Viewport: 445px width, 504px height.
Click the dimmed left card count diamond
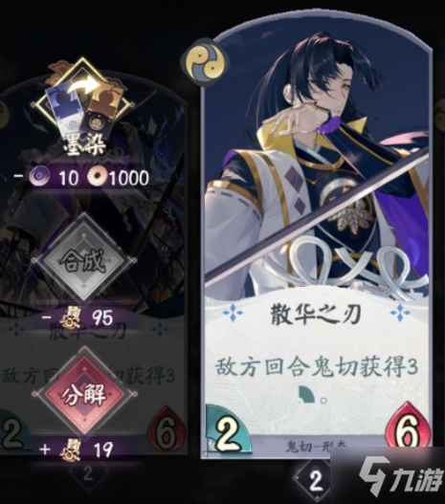88,473
